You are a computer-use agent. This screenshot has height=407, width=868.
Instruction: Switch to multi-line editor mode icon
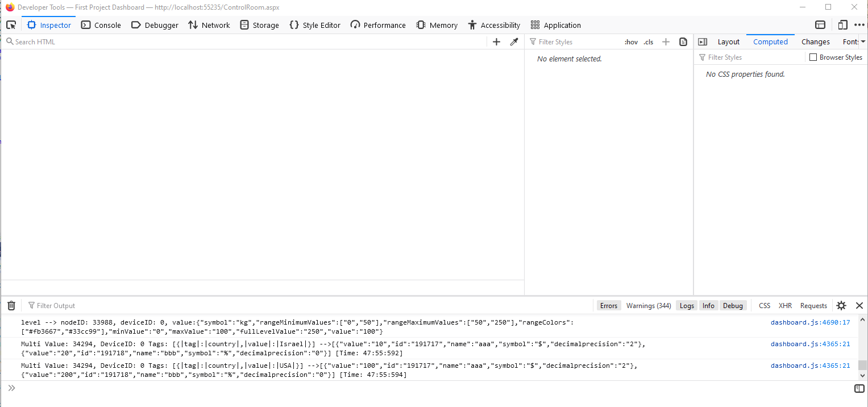(x=859, y=388)
